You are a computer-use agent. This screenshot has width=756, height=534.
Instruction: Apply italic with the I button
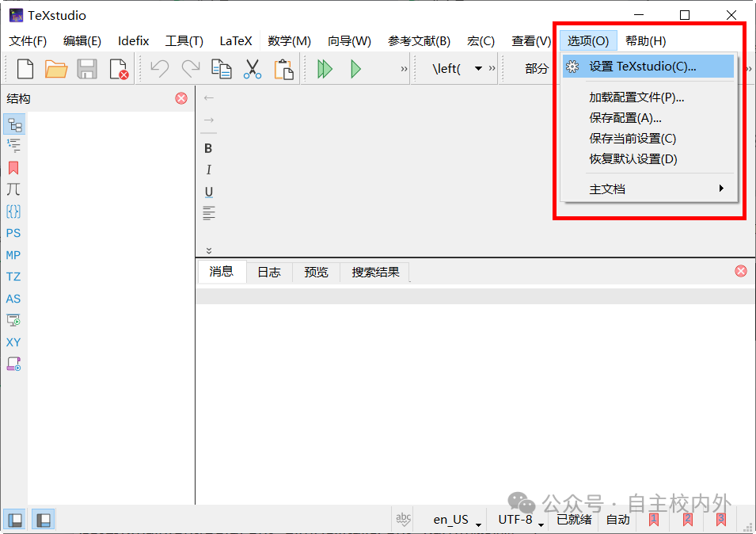pyautogui.click(x=208, y=170)
